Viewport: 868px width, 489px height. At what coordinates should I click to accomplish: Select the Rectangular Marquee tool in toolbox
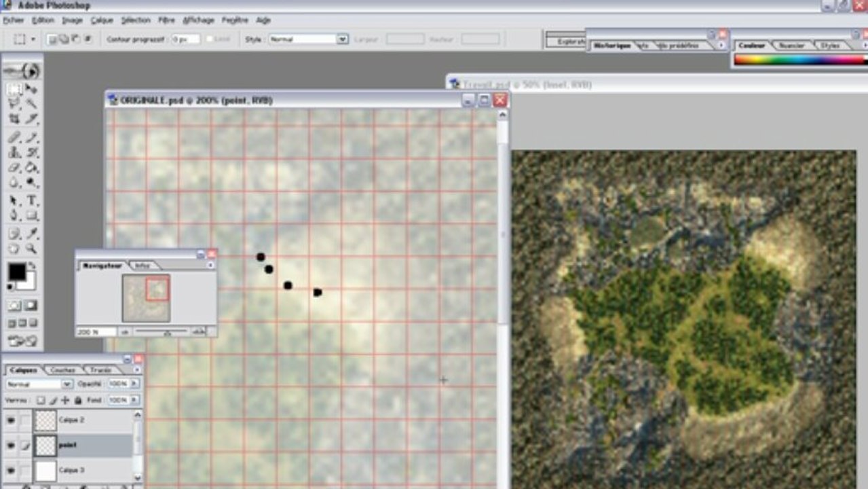[x=14, y=89]
